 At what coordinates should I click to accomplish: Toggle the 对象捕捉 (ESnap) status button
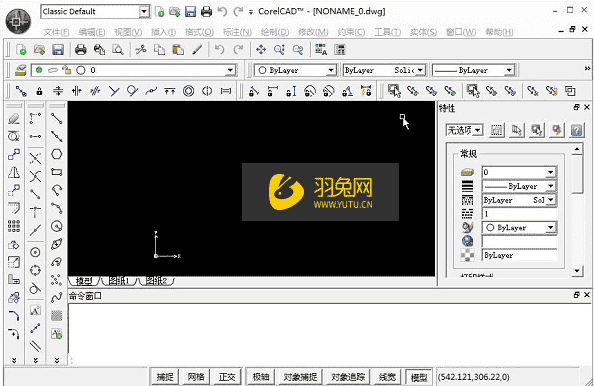300,377
